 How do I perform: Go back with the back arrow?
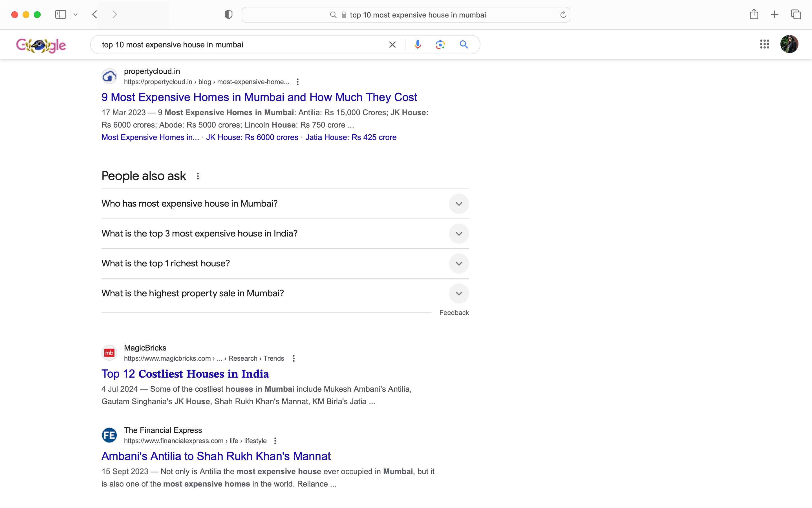pyautogui.click(x=95, y=14)
